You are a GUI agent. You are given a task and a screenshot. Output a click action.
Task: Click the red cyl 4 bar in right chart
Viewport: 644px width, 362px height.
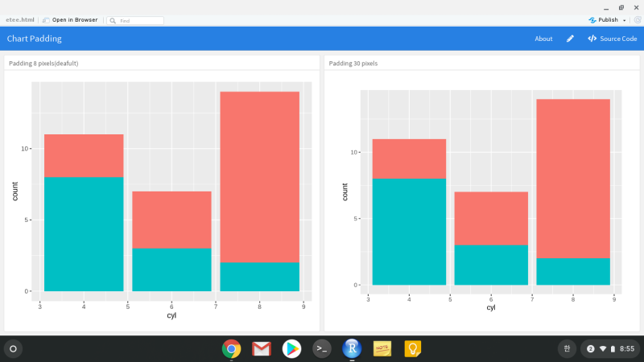[409, 158]
